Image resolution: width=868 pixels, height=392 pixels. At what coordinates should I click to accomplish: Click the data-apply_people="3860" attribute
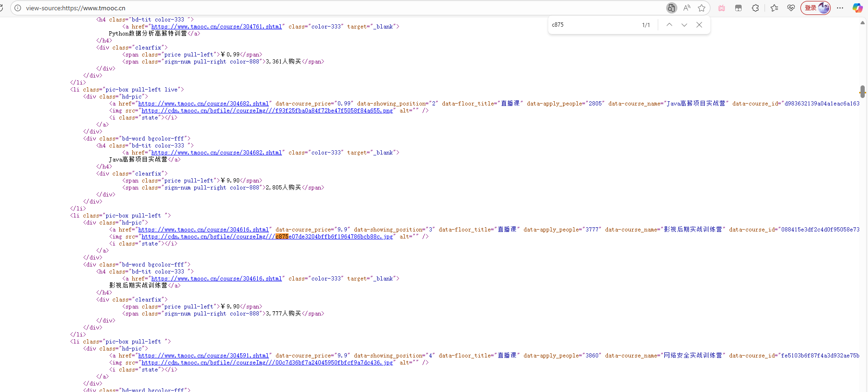(x=562, y=356)
